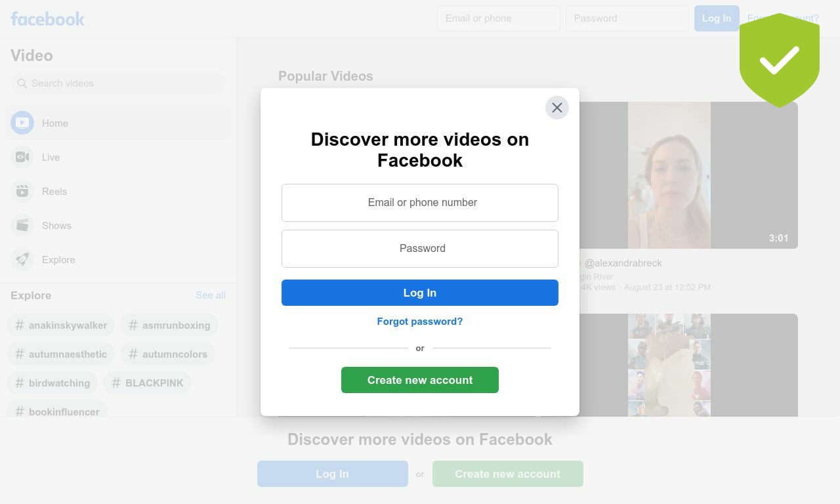Viewport: 840px width, 504px height.
Task: Click the Facebook logo in the header
Action: point(47,18)
